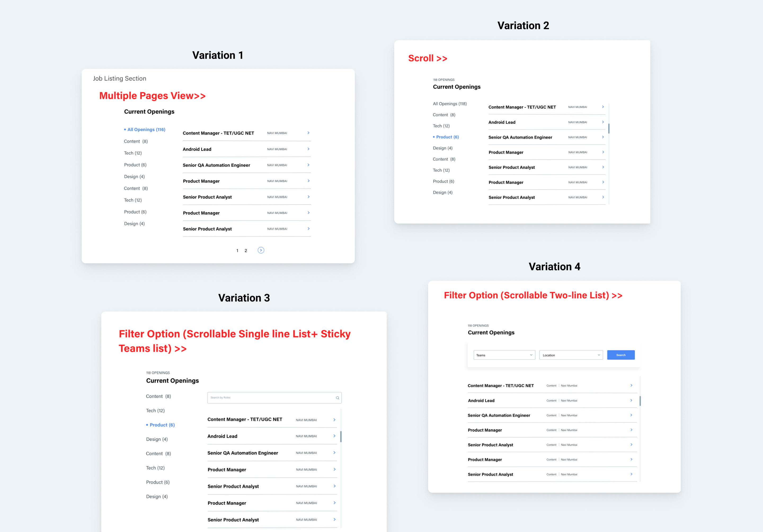763x532 pixels.
Task: Open Senior Product Analyst job in Variation 3
Action: tap(233, 486)
